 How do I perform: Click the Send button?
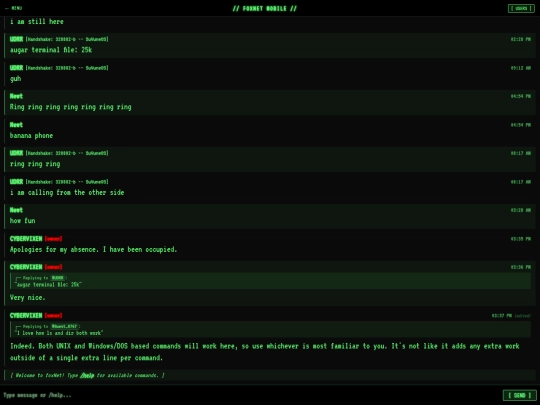coord(519,395)
